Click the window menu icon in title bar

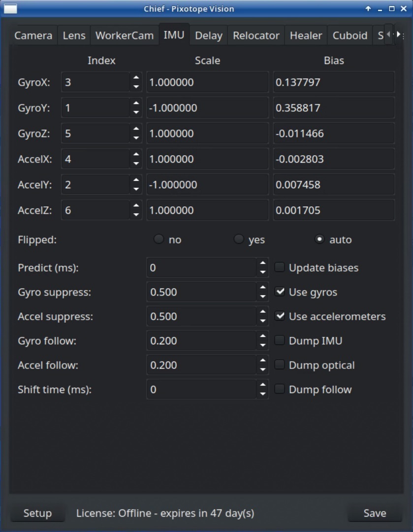point(10,9)
